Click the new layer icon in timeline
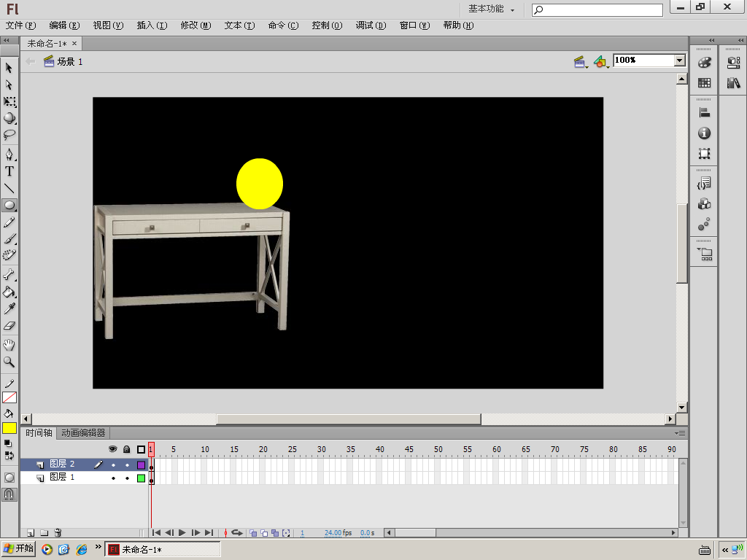The width and height of the screenshot is (747, 560). (x=31, y=533)
